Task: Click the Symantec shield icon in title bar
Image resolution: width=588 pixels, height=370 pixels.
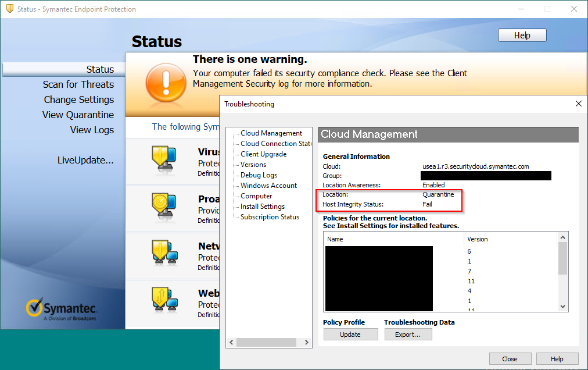Action: [x=9, y=9]
